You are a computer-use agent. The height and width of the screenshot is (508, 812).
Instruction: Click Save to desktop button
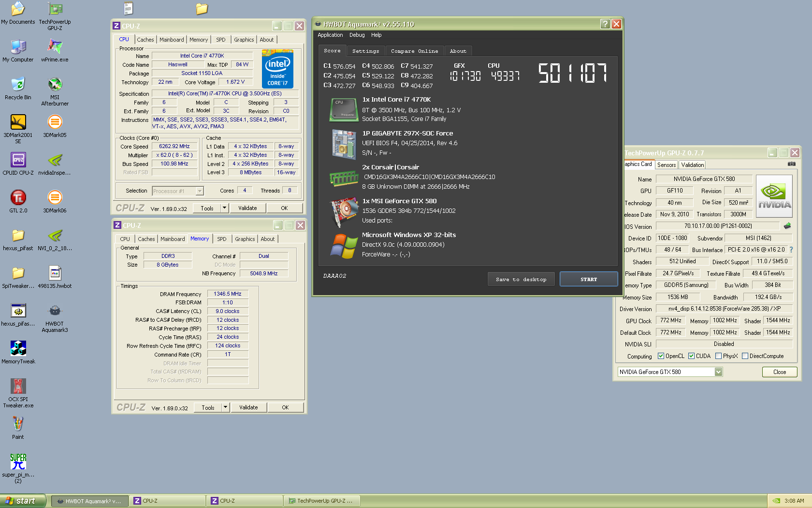521,279
